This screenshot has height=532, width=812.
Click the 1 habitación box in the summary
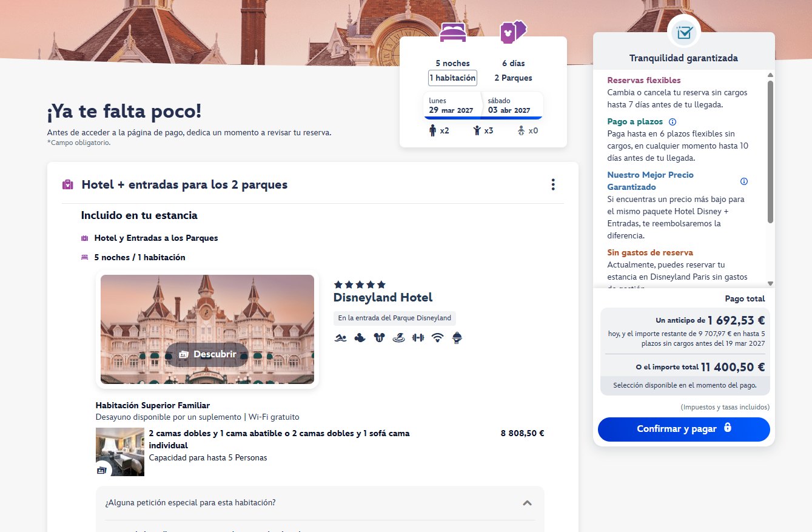tap(452, 78)
